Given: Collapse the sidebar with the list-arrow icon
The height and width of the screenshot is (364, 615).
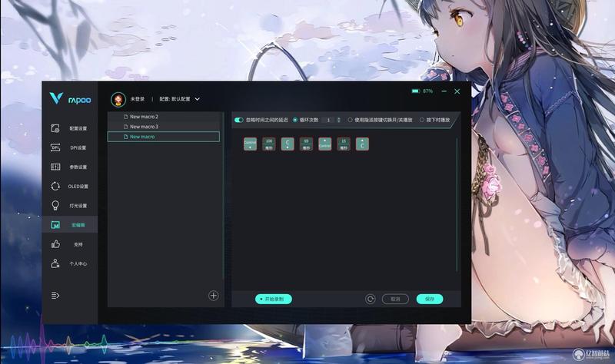Looking at the screenshot, I should (55, 295).
